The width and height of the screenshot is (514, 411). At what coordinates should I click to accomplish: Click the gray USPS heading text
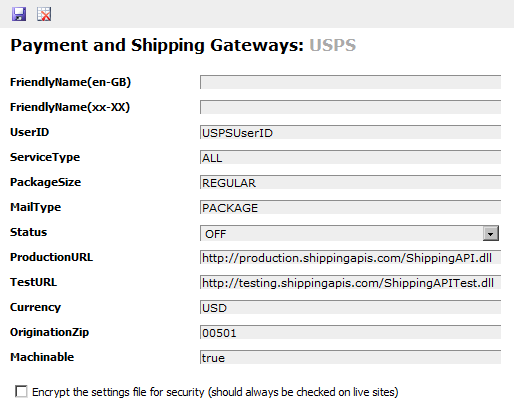point(333,45)
